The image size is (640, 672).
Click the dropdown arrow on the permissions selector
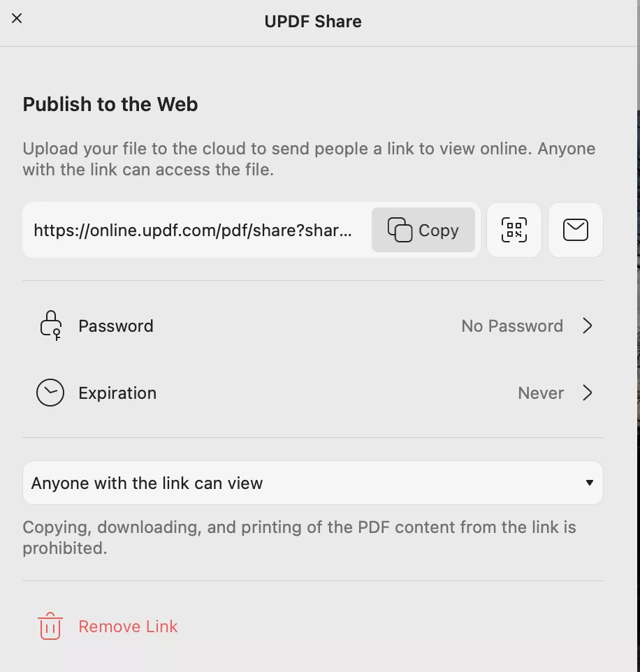tap(588, 482)
